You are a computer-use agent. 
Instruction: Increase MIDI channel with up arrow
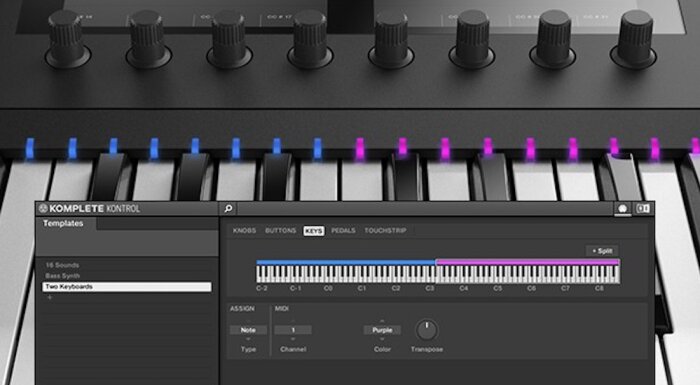pyautogui.click(x=293, y=321)
